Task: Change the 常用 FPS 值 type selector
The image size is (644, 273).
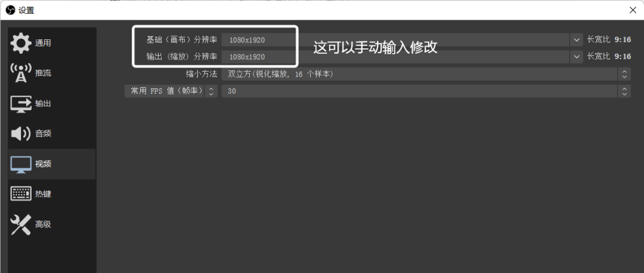Action: (212, 91)
